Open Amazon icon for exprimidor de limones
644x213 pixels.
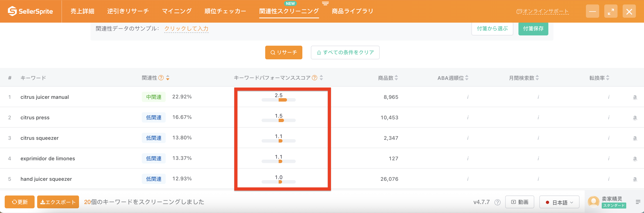click(x=635, y=159)
